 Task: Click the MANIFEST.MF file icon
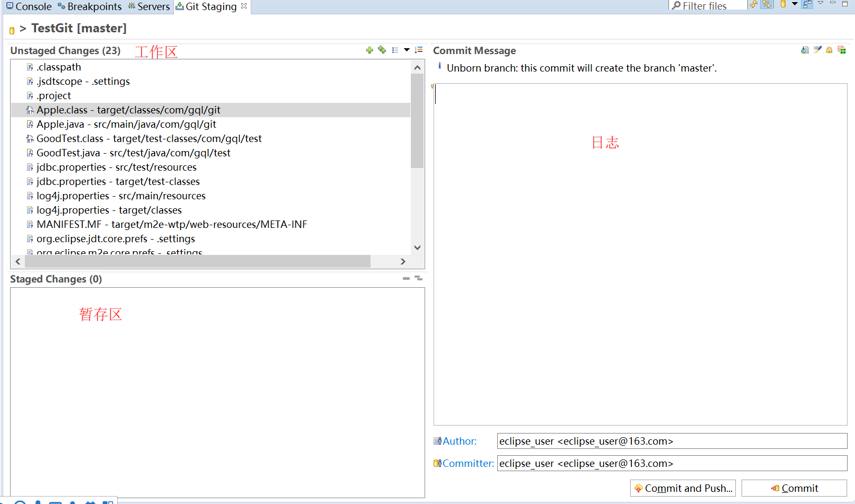point(30,225)
